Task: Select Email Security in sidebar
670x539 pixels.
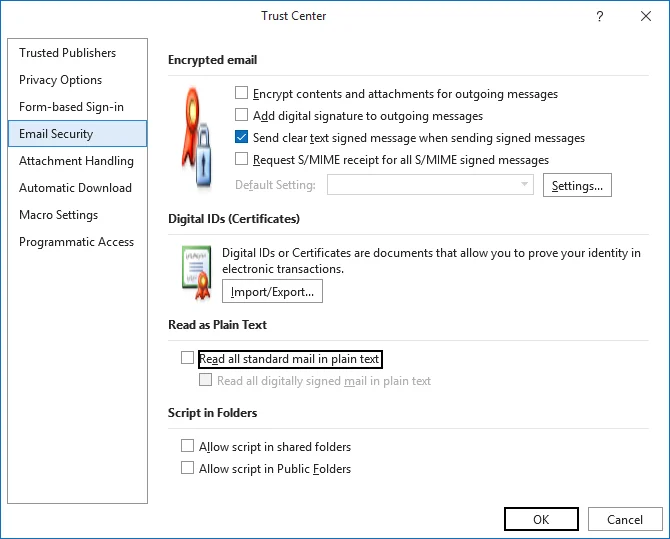Action: [77, 134]
